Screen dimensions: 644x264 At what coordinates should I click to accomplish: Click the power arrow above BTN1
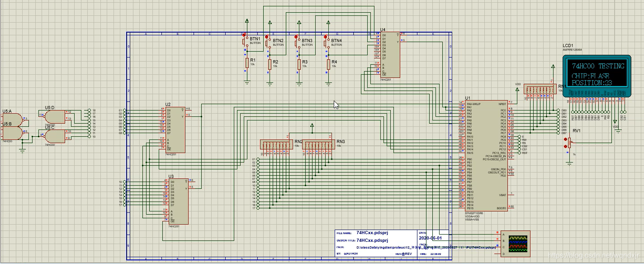point(246,21)
